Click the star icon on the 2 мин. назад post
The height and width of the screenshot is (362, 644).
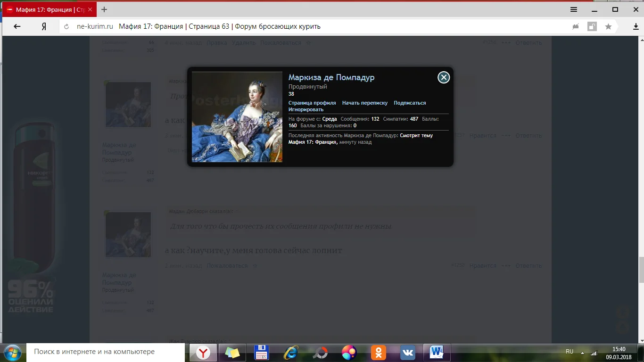point(255,265)
